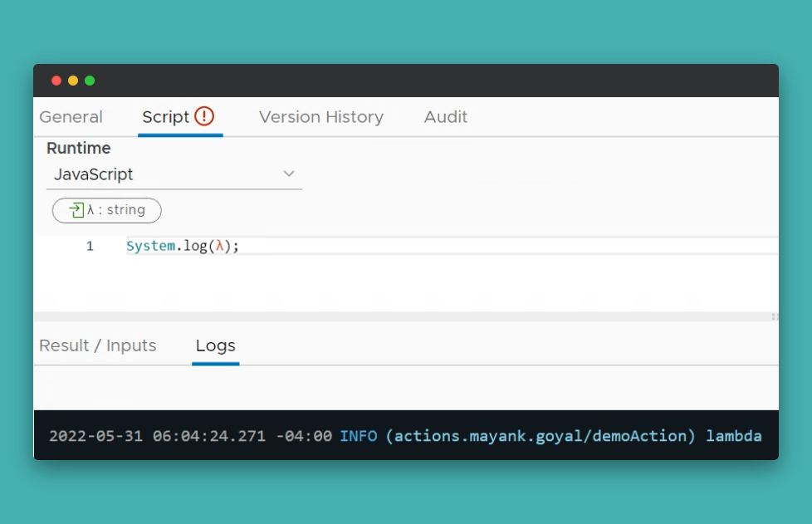The height and width of the screenshot is (524, 812).
Task: Click the panel resize grip at right edge
Action: click(x=774, y=316)
